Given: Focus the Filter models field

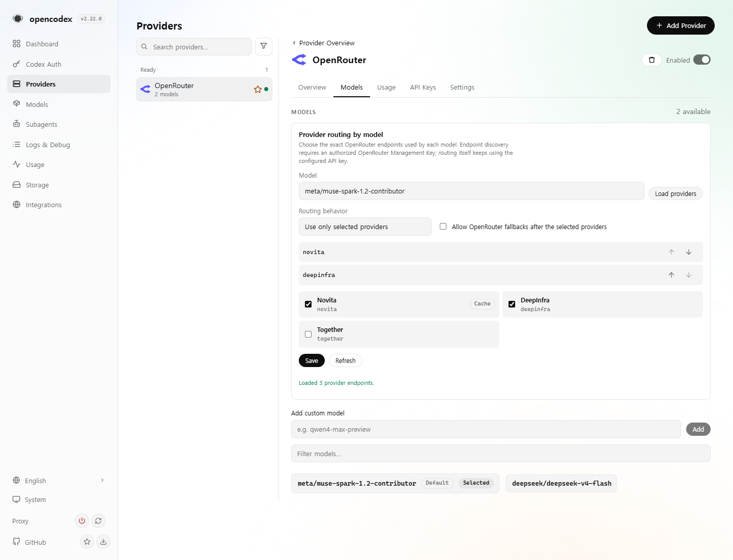Looking at the screenshot, I should (501, 454).
